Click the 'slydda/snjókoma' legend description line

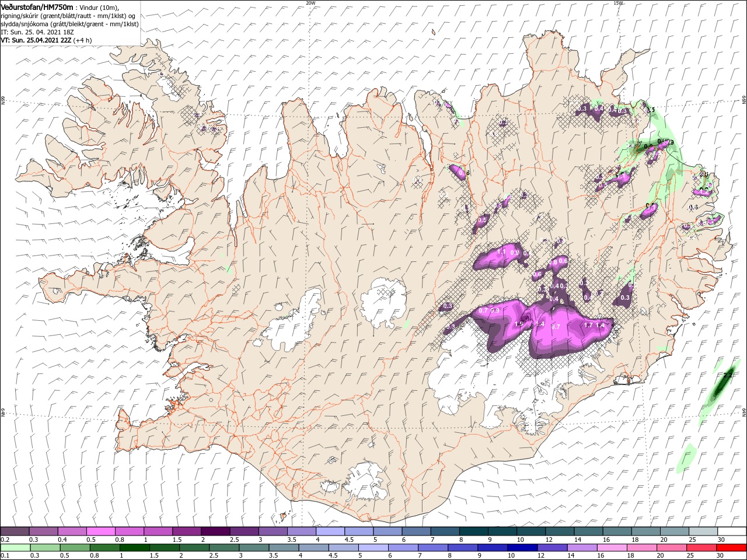point(69,24)
